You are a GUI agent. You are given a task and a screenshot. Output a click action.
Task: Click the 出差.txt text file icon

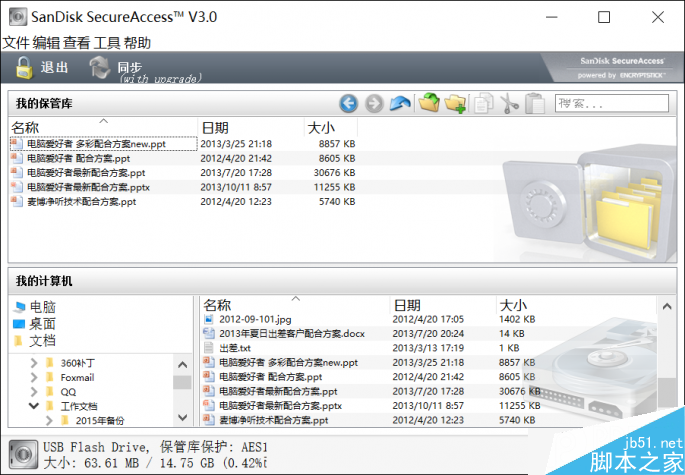[x=209, y=348]
